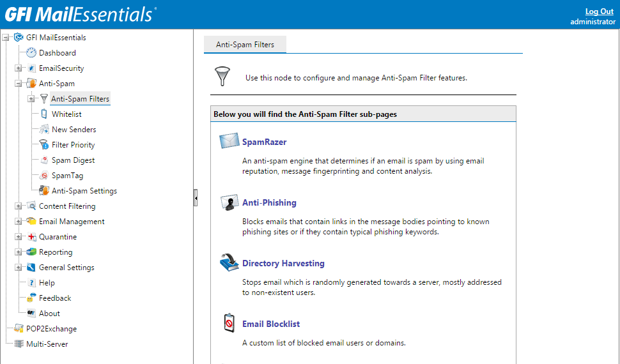Click the Dashboard gauge icon
This screenshot has height=364, width=620.
pyautogui.click(x=31, y=52)
